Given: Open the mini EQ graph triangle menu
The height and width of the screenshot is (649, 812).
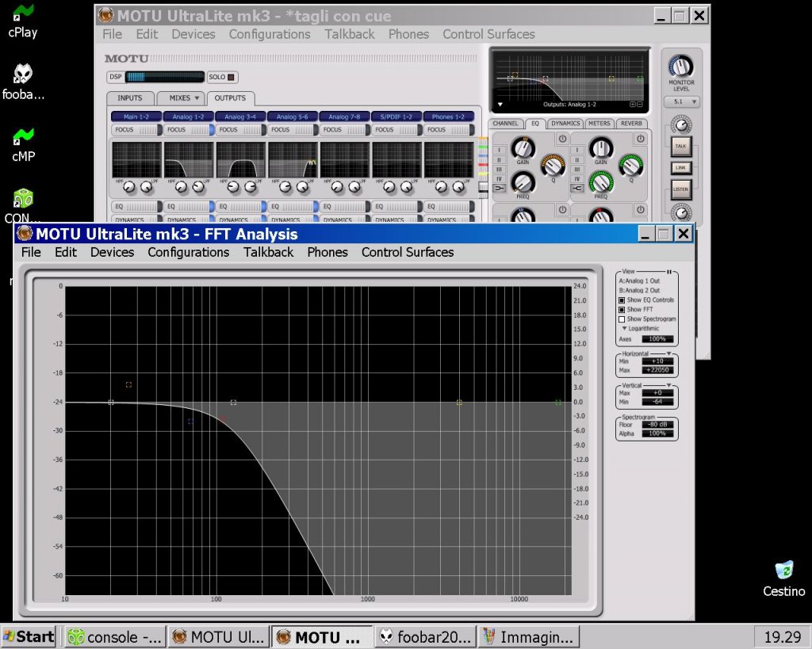Looking at the screenshot, I should [500, 105].
